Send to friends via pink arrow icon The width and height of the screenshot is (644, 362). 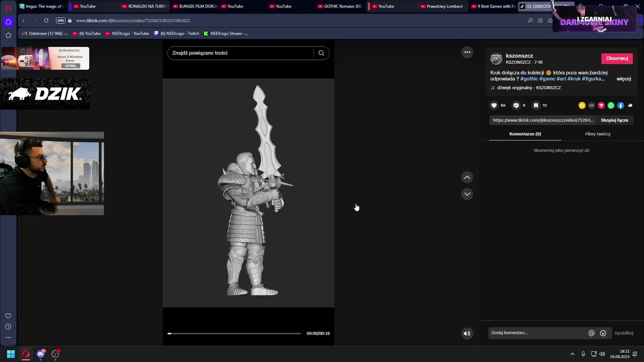(x=601, y=106)
